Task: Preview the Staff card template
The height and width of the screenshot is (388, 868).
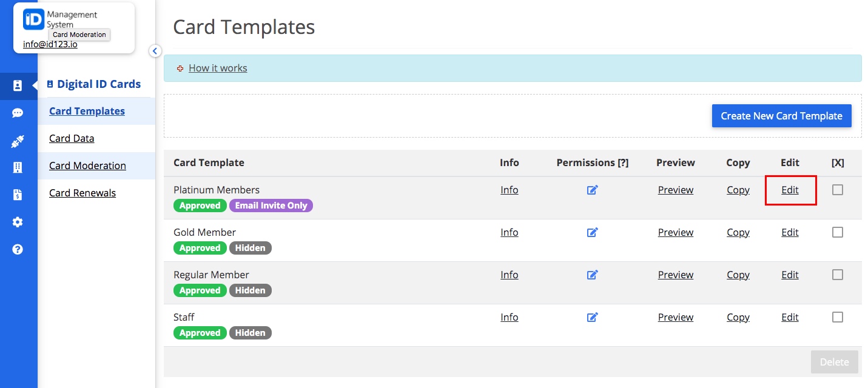Action: pyautogui.click(x=675, y=317)
